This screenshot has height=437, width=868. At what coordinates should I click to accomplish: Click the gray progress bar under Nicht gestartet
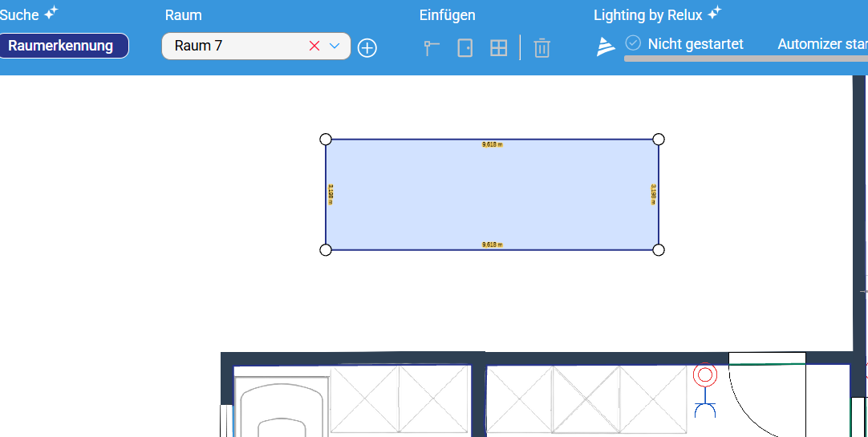click(x=745, y=58)
